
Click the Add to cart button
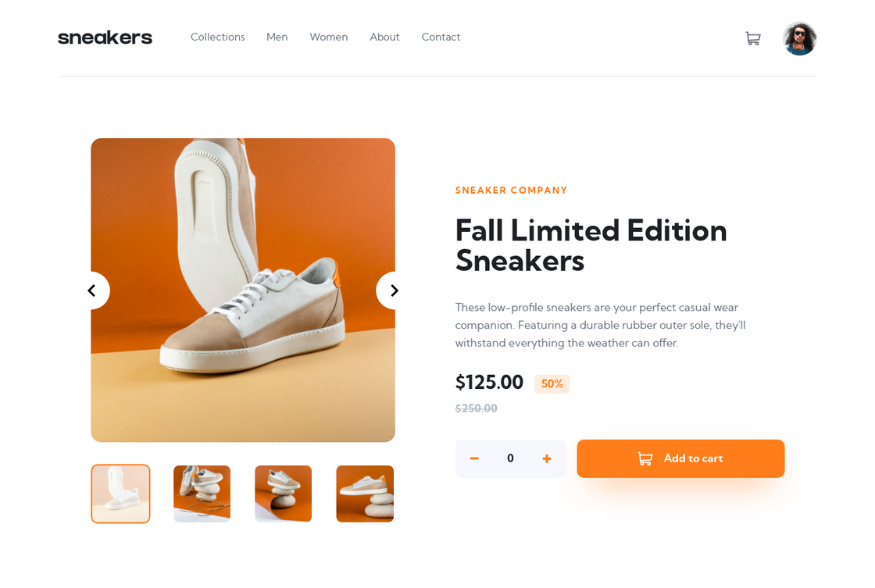click(680, 458)
